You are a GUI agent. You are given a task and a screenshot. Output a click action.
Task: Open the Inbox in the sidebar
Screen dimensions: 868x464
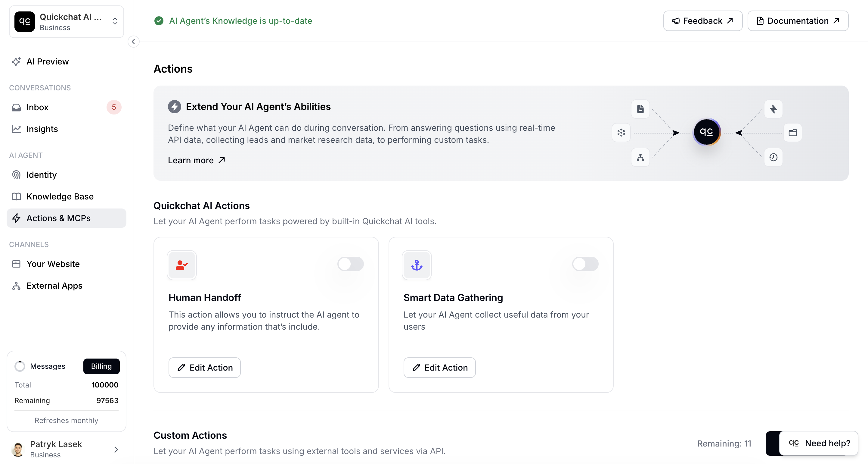tap(37, 107)
